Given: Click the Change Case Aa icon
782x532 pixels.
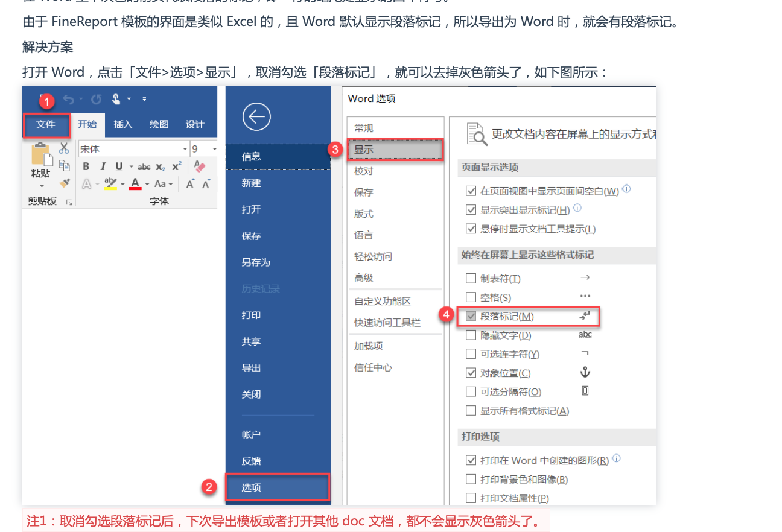Looking at the screenshot, I should pyautogui.click(x=160, y=184).
